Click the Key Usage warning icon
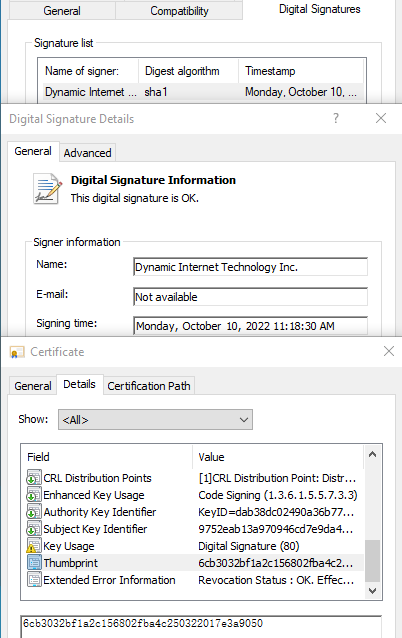402x638 pixels. (34, 546)
